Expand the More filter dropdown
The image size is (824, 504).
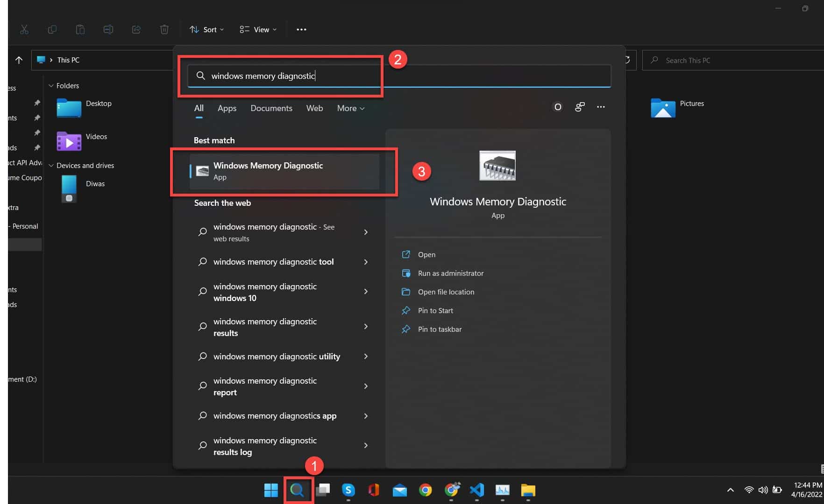pyautogui.click(x=351, y=108)
